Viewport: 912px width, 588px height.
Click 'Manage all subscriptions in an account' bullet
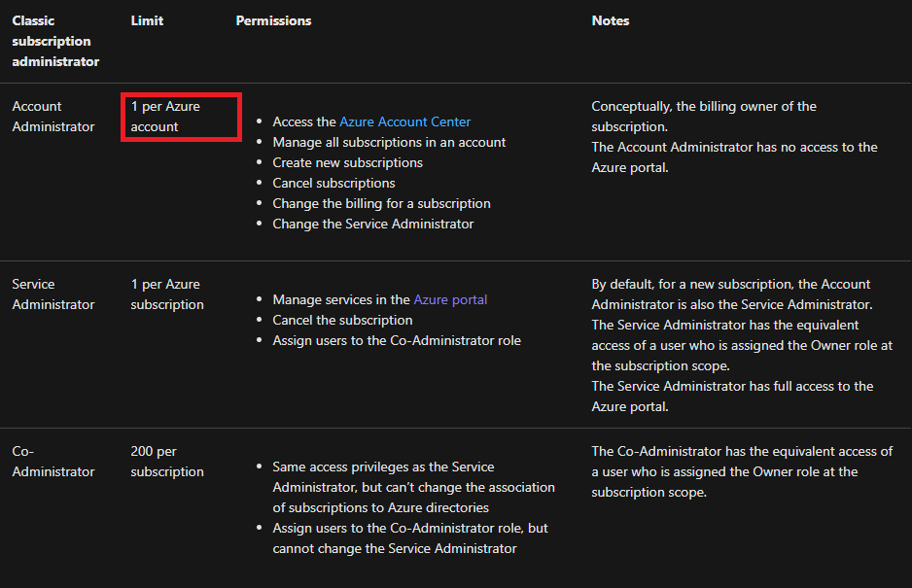point(389,142)
